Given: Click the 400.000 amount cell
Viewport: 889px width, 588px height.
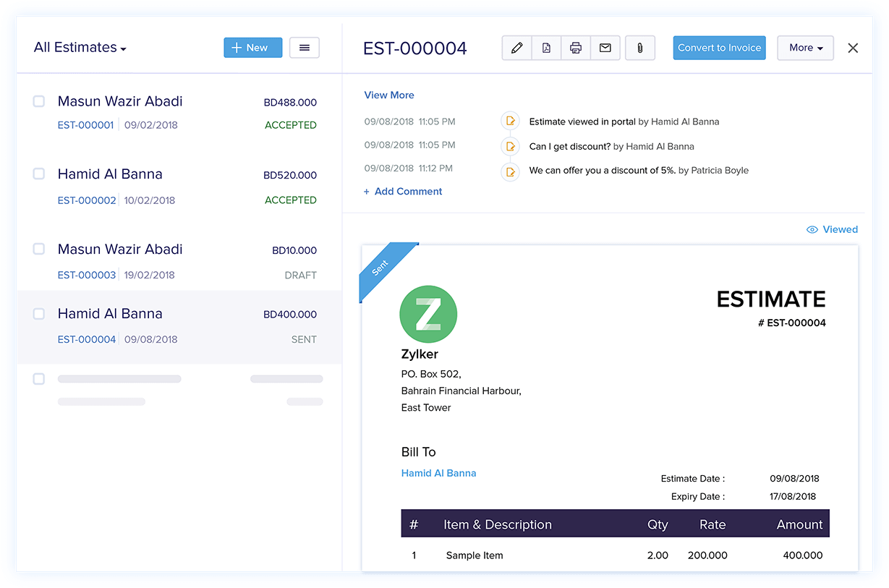Looking at the screenshot, I should pyautogui.click(x=803, y=555).
